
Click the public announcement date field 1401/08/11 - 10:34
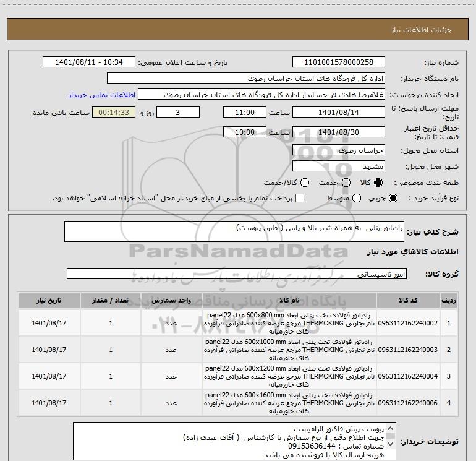pyautogui.click(x=89, y=62)
